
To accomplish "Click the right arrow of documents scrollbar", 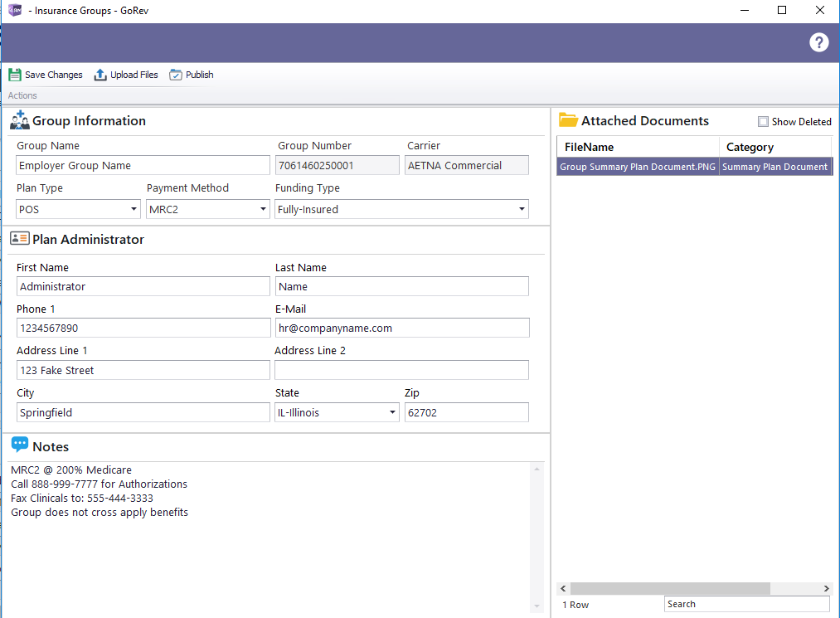I will 827,588.
